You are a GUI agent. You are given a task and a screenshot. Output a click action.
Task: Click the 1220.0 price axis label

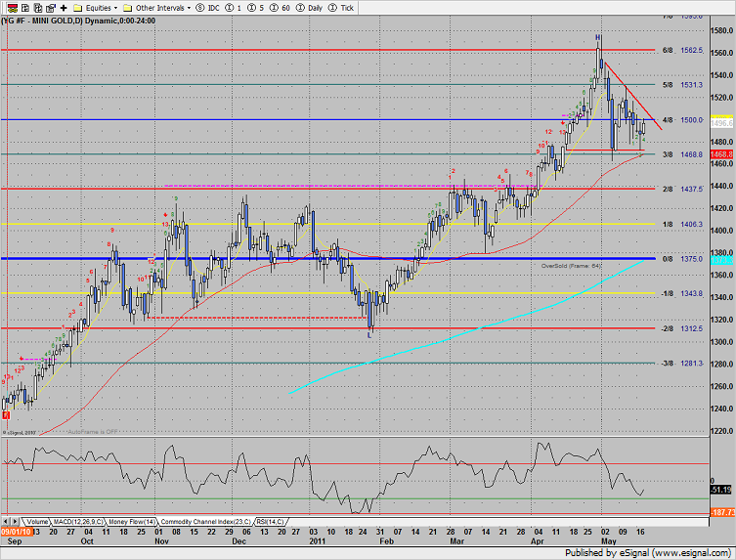722,431
